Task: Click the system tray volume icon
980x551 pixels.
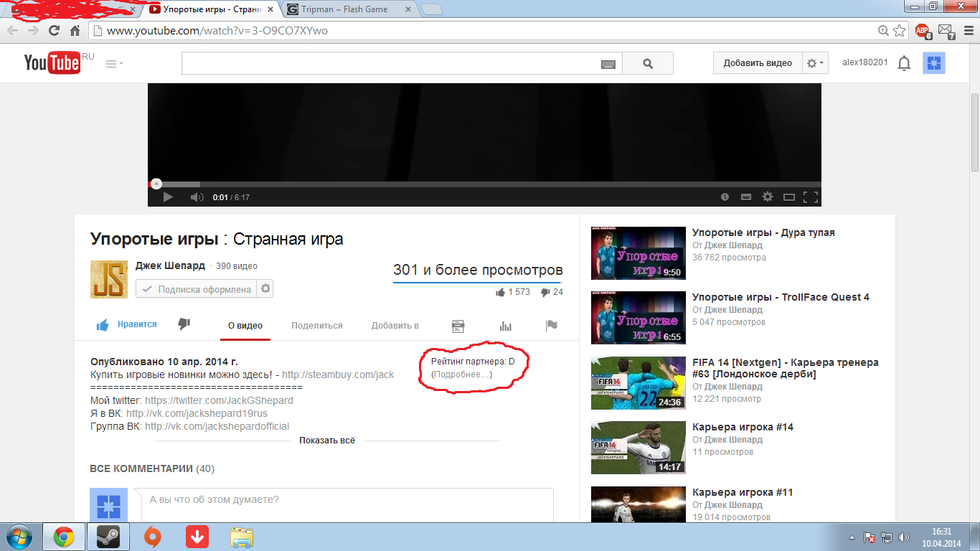Action: pos(904,537)
